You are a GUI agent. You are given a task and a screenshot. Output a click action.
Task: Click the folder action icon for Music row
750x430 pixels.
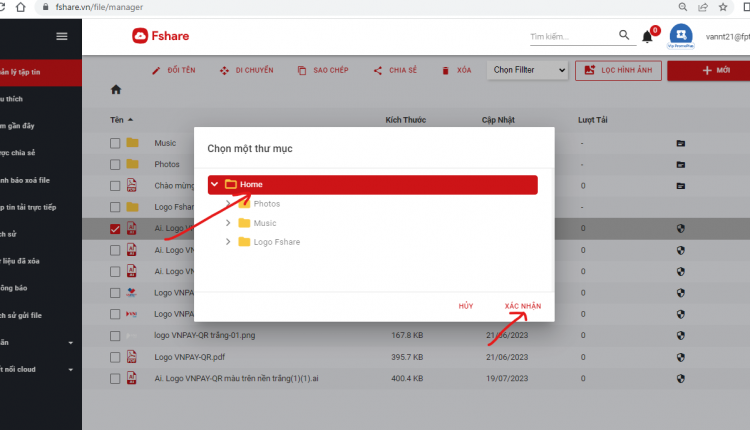(681, 143)
